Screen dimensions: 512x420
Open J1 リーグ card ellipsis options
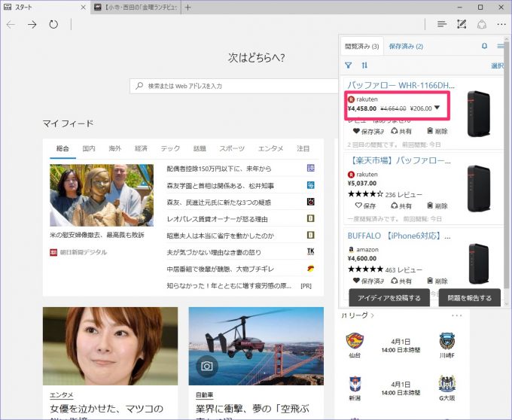456,315
